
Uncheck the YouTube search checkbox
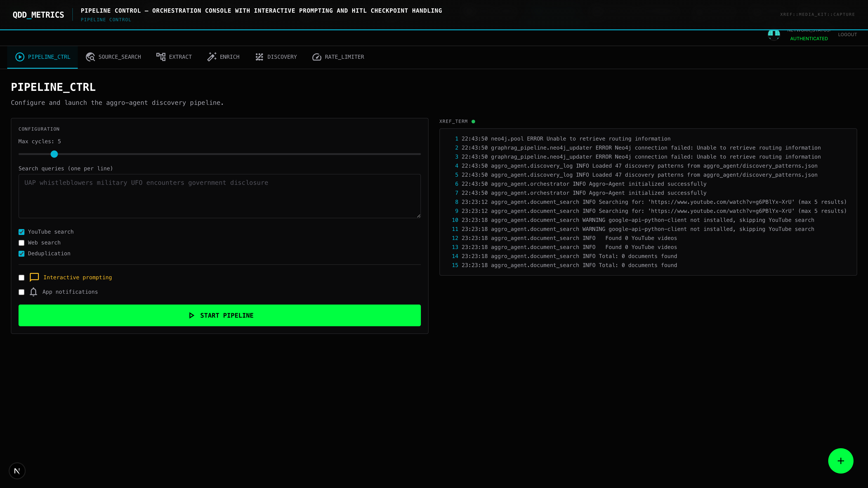(21, 232)
